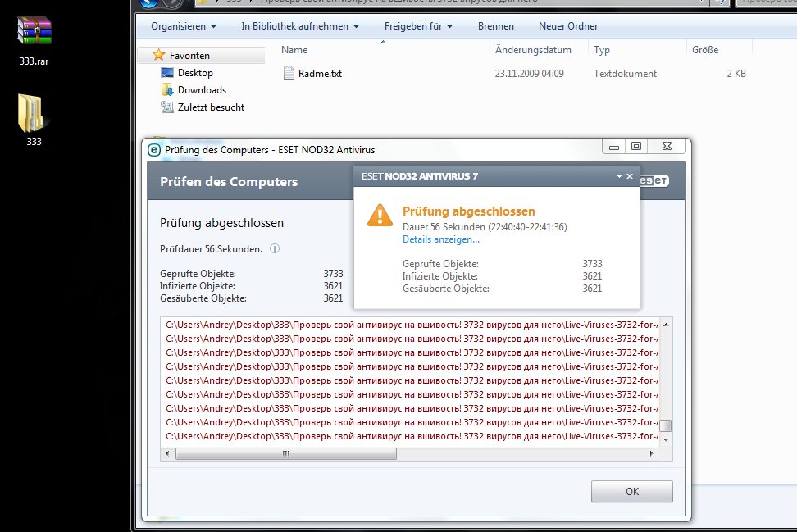The width and height of the screenshot is (797, 532).
Task: Click Infizierte Objekte label in main scan window
Action: (x=198, y=286)
